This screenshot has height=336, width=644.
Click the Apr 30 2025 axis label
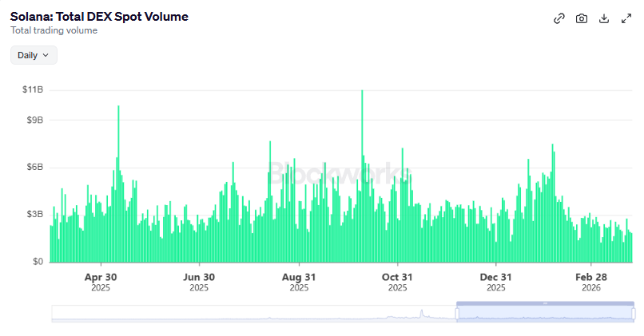[101, 282]
